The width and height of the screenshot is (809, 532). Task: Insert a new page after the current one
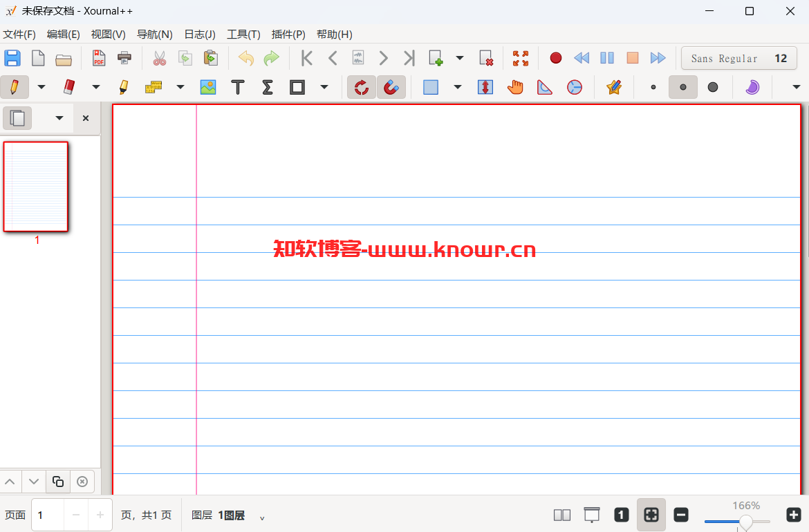coord(436,58)
